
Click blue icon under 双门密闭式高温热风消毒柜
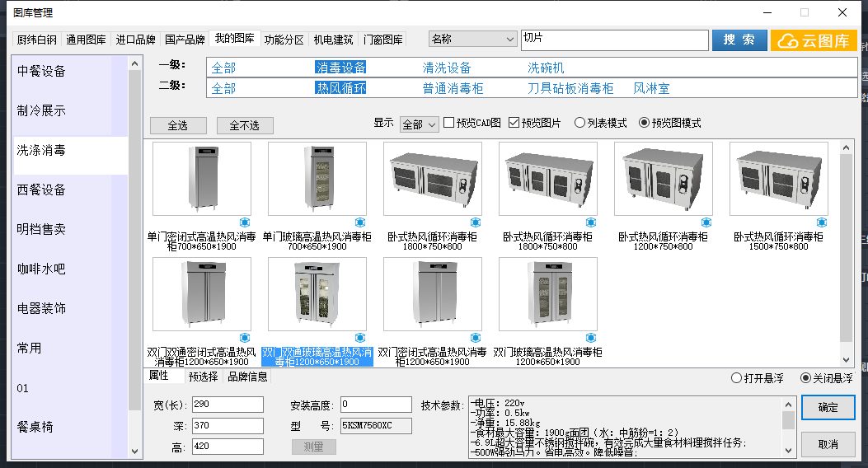(476, 338)
